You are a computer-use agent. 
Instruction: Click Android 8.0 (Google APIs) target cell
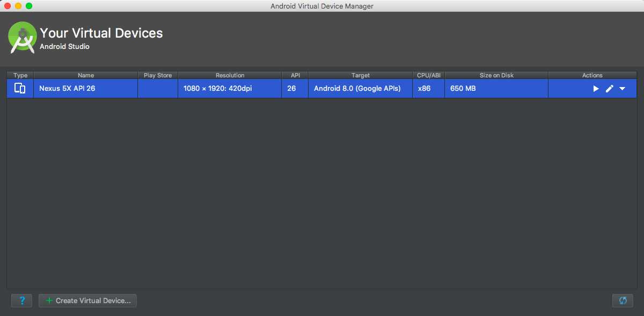[x=361, y=88]
